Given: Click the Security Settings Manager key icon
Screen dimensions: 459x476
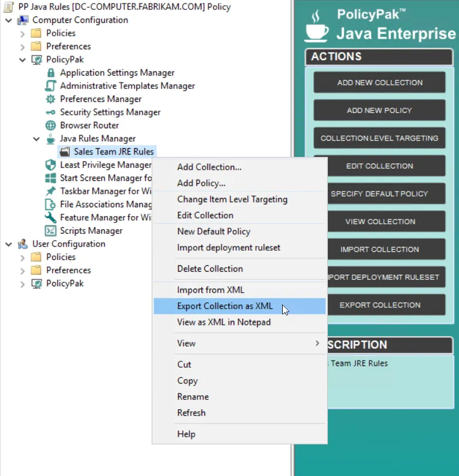Looking at the screenshot, I should [x=50, y=112].
